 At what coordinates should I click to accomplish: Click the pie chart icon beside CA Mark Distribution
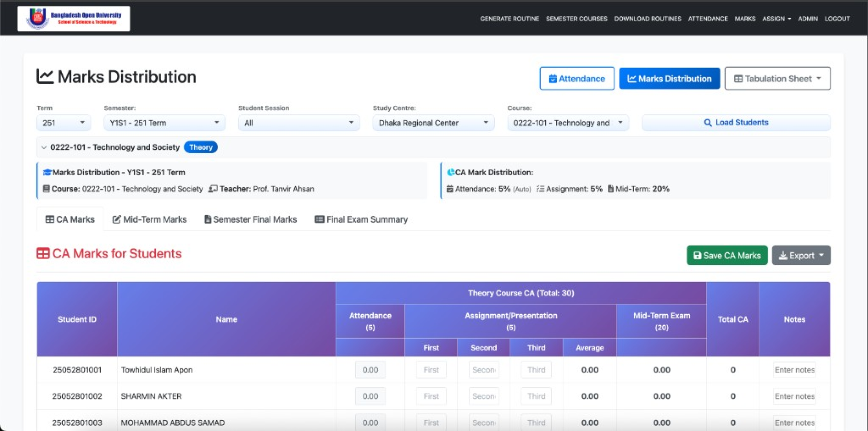click(x=451, y=172)
